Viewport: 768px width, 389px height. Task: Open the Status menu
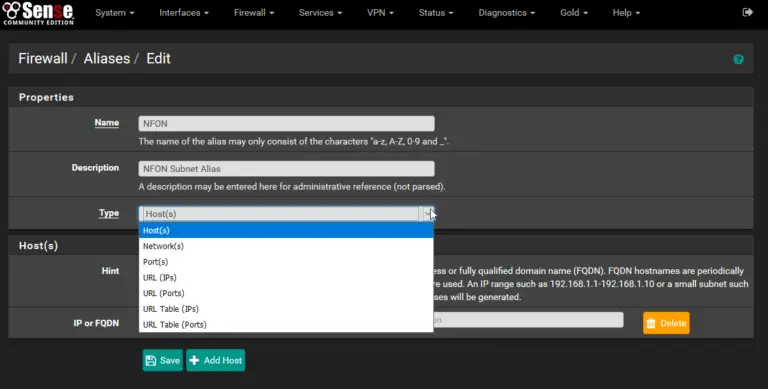tap(436, 13)
